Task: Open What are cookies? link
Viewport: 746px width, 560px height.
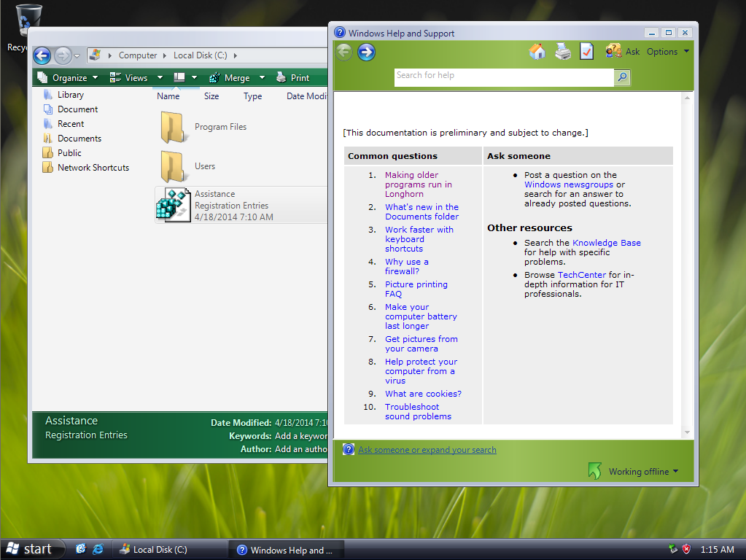Action: click(x=423, y=394)
